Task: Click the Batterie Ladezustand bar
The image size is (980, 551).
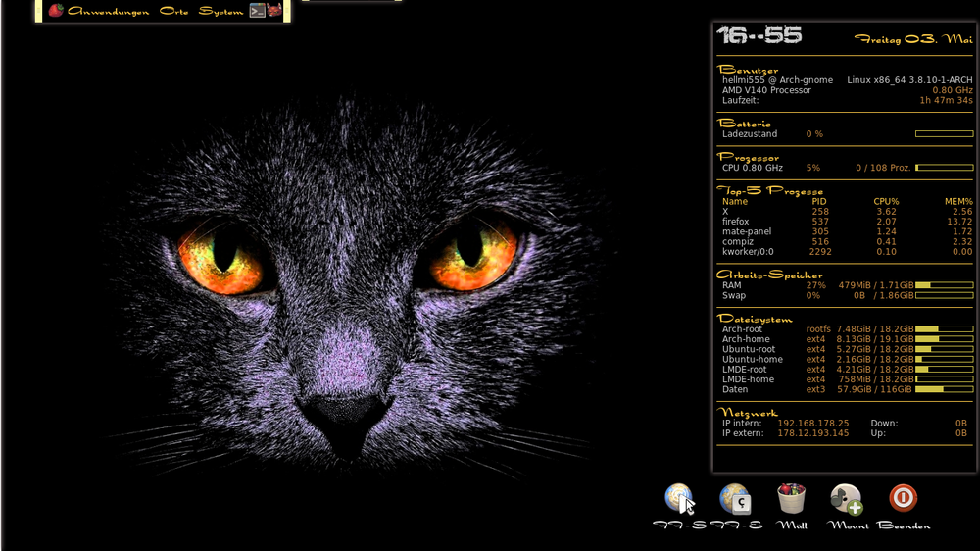Action: pyautogui.click(x=944, y=134)
